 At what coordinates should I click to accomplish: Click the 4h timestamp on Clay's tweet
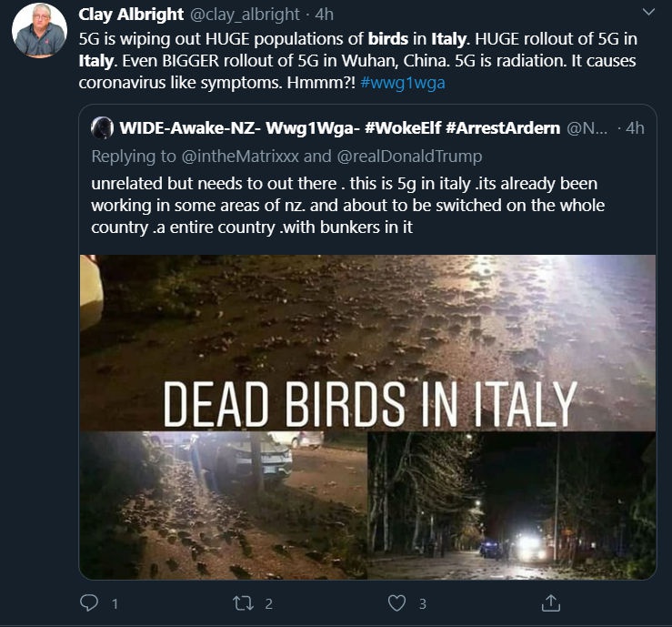[325, 15]
